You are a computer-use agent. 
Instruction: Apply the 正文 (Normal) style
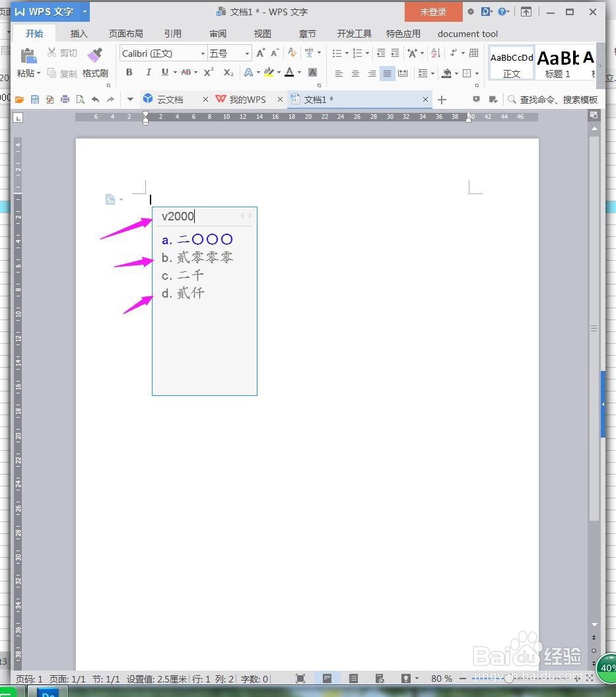coord(512,63)
